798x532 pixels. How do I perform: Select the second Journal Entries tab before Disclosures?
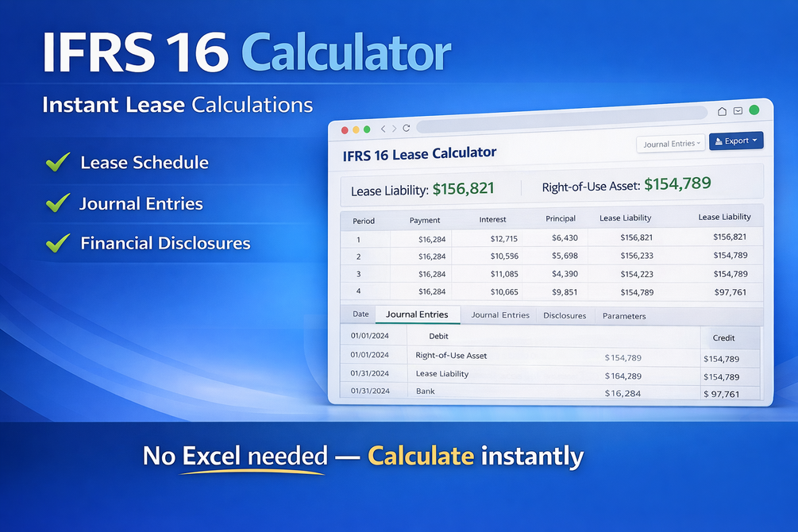tap(500, 315)
